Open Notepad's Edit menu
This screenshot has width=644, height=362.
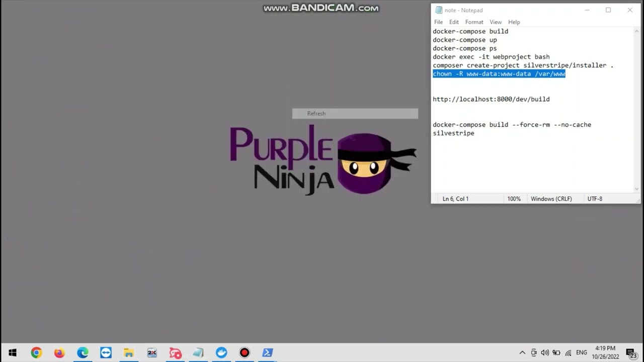pos(454,22)
